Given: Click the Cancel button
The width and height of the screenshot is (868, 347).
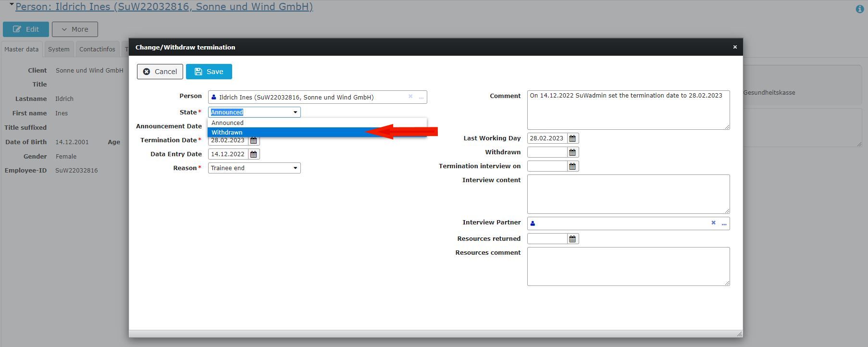Looking at the screenshot, I should coord(160,72).
